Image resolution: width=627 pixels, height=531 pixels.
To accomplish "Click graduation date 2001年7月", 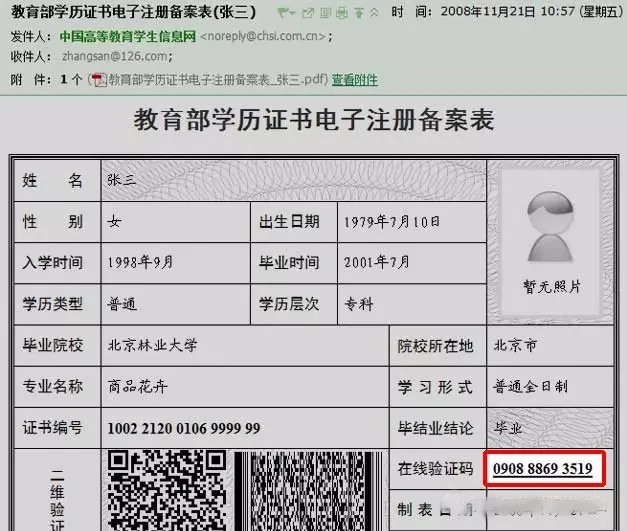I will click(x=377, y=263).
